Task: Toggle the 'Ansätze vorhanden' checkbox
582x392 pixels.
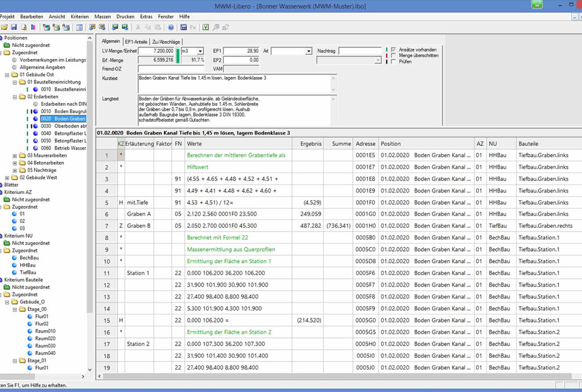Action: point(393,49)
